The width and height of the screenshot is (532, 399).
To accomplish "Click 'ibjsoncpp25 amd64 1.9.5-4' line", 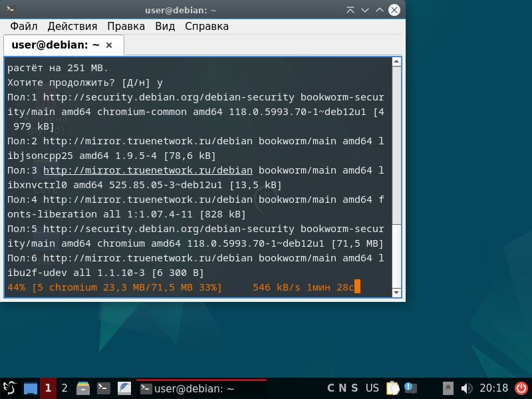I will (x=112, y=156).
